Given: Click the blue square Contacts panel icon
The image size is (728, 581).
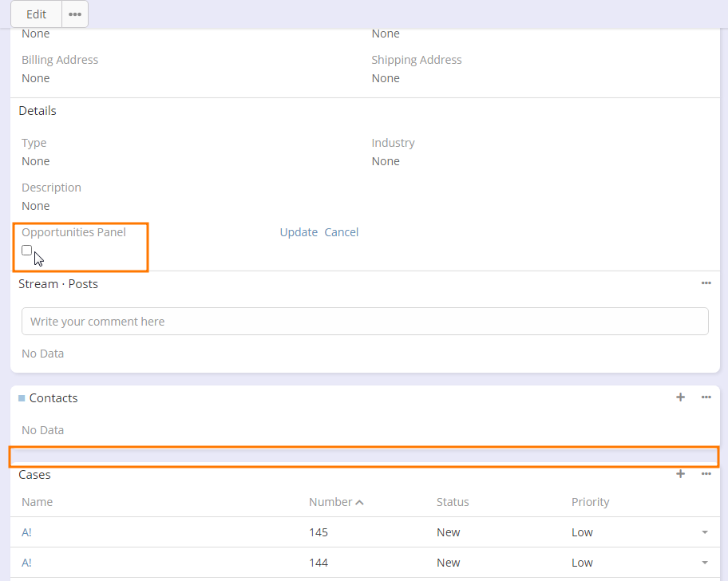Looking at the screenshot, I should [x=22, y=398].
